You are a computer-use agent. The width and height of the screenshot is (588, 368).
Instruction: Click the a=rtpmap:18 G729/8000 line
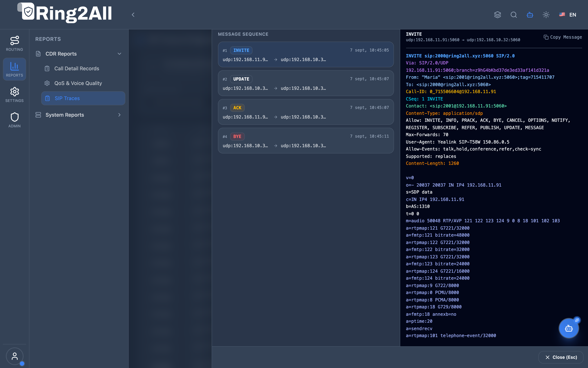(x=434, y=307)
